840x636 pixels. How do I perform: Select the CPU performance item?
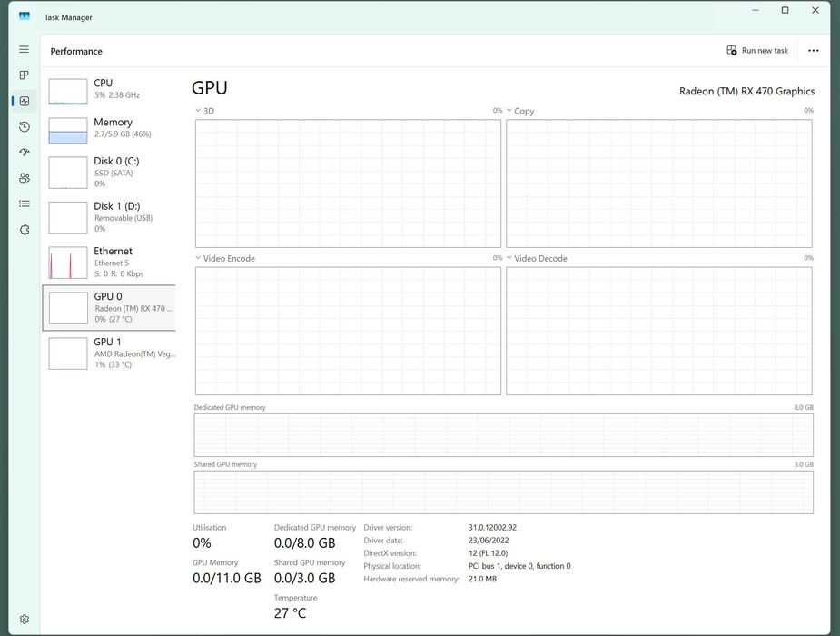[109, 91]
